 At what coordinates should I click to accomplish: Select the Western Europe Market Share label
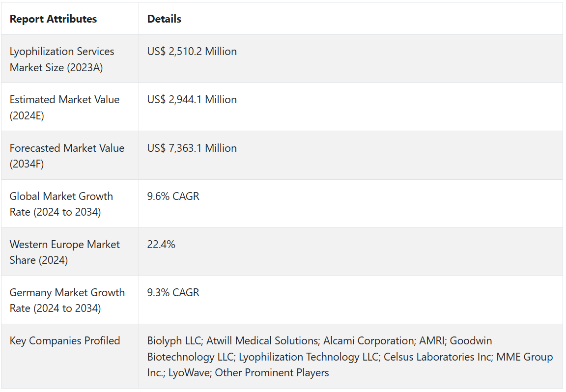[x=64, y=252]
